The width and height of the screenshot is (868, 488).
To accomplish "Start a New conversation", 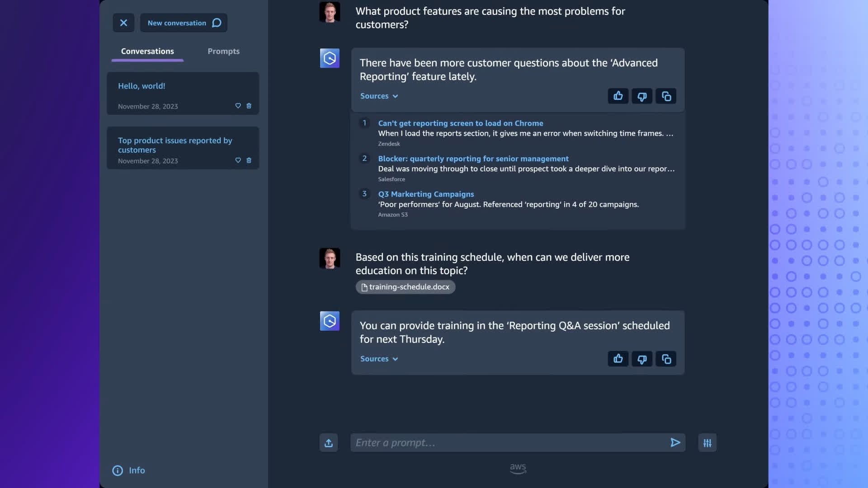I will [x=184, y=23].
